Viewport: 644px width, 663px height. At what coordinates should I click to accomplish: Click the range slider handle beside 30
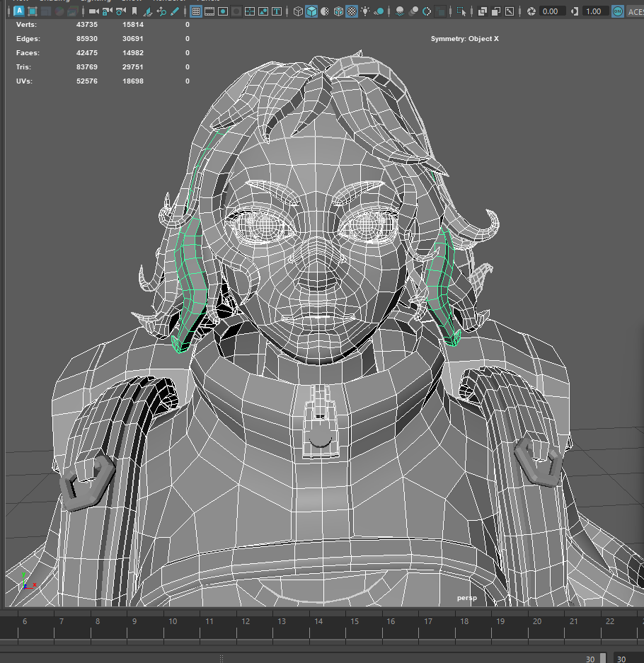click(603, 658)
